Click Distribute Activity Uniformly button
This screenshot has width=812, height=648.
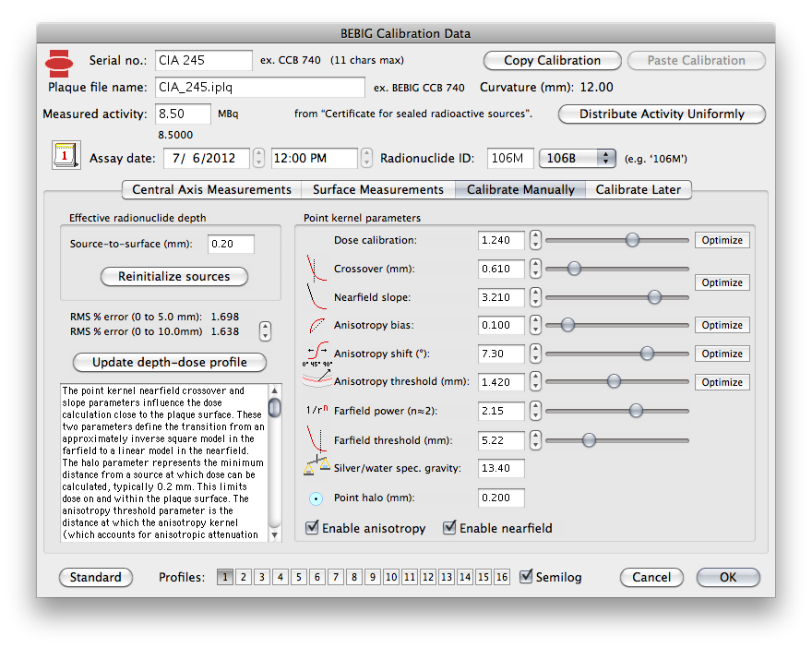(x=662, y=114)
